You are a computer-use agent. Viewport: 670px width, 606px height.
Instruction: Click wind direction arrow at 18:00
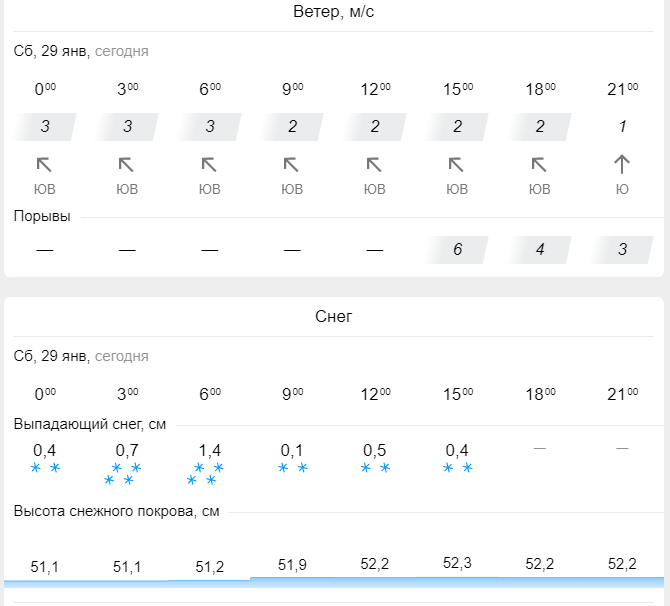[x=539, y=165]
